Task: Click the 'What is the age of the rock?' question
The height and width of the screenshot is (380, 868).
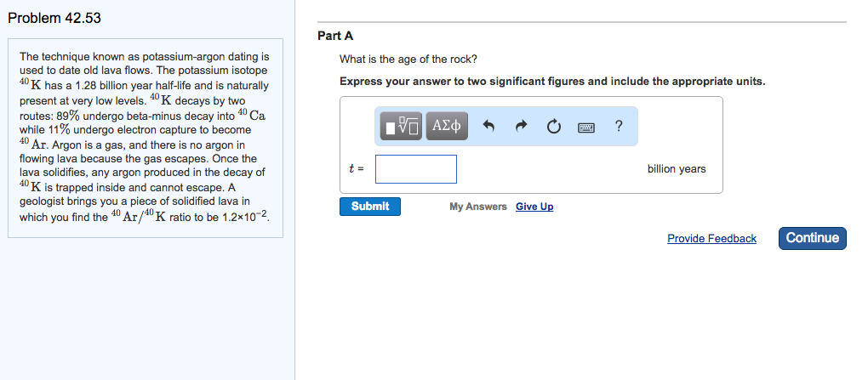Action: coord(408,60)
